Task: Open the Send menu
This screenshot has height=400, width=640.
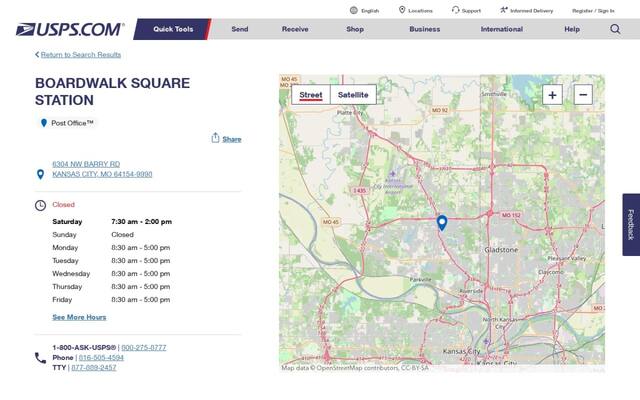Action: pos(240,29)
